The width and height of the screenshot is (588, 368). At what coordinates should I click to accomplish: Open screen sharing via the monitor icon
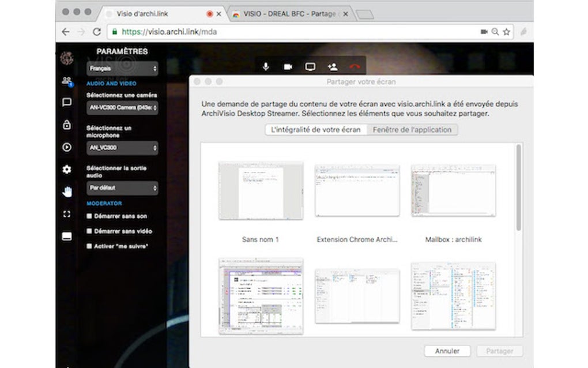(310, 66)
